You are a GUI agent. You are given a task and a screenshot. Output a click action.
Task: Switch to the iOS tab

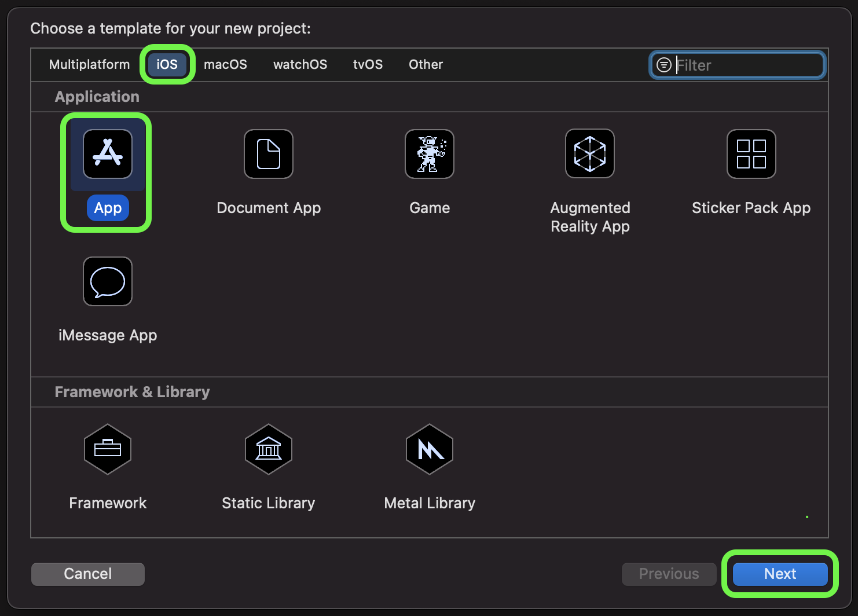tap(167, 64)
